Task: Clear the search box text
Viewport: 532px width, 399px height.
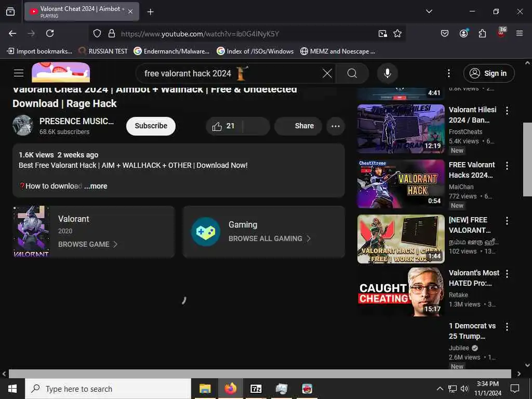Action: tap(327, 73)
